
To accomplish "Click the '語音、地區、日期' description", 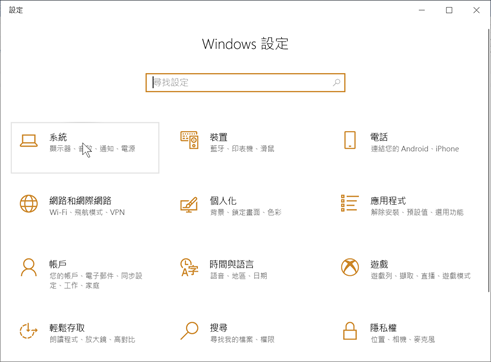I will click(239, 276).
